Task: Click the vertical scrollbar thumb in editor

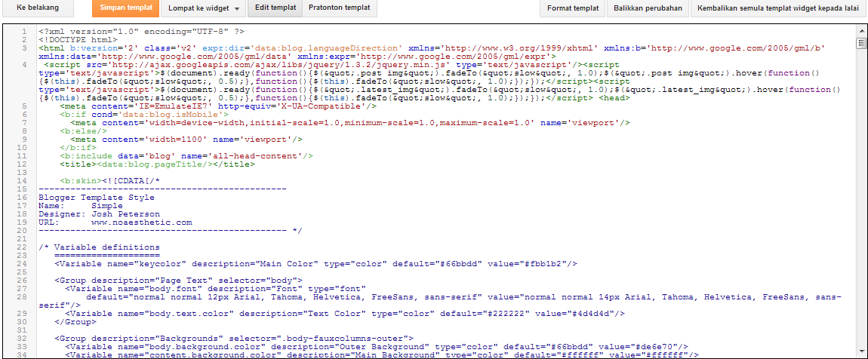Action: [860, 42]
